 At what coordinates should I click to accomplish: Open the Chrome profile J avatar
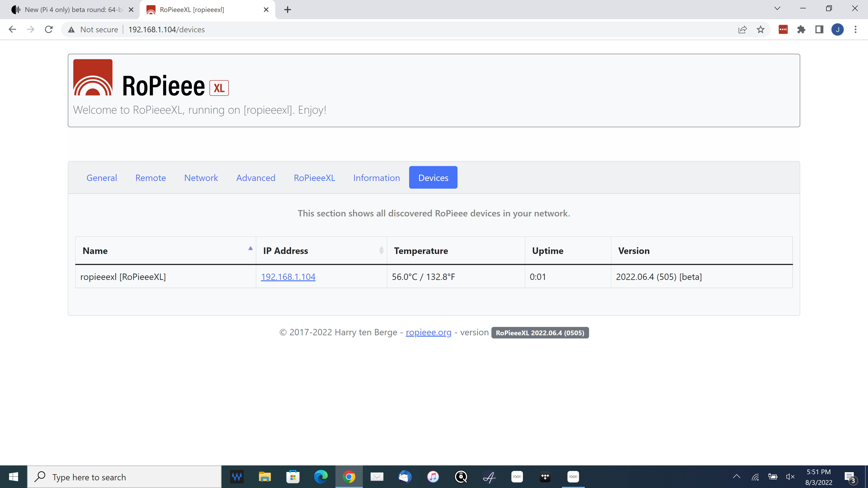[837, 29]
